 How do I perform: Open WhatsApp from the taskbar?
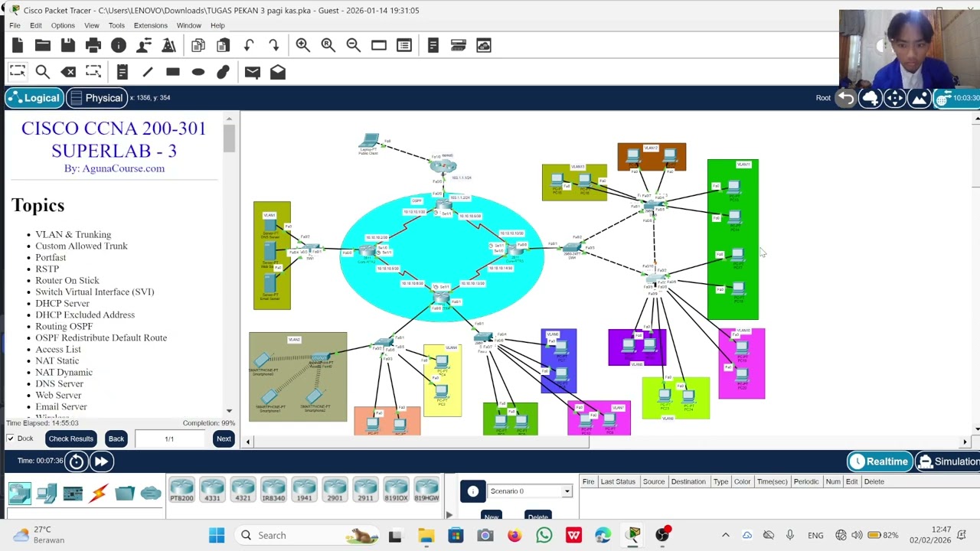(544, 535)
